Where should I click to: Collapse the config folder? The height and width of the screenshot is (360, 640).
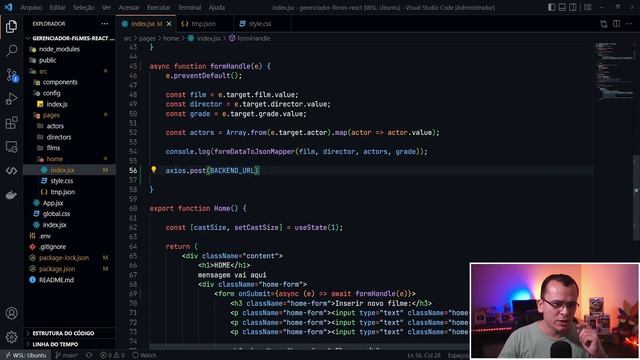pyautogui.click(x=69, y=93)
